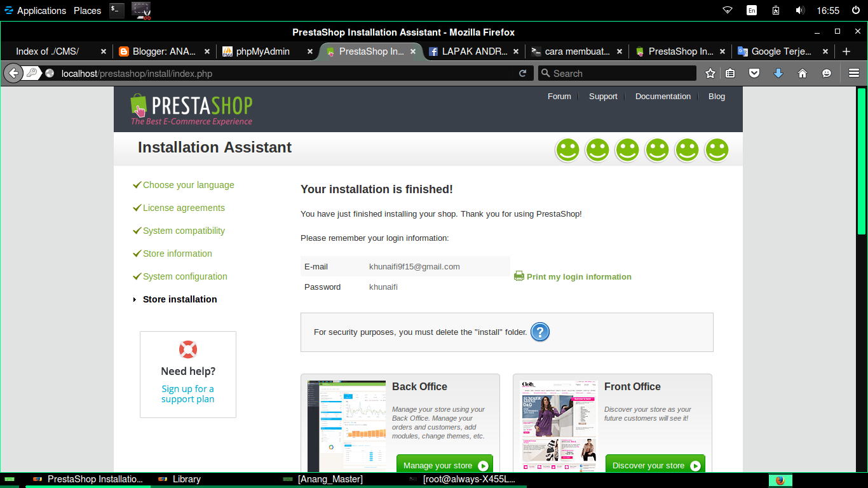Open the Downloads arrow icon
868x488 pixels.
coord(778,73)
